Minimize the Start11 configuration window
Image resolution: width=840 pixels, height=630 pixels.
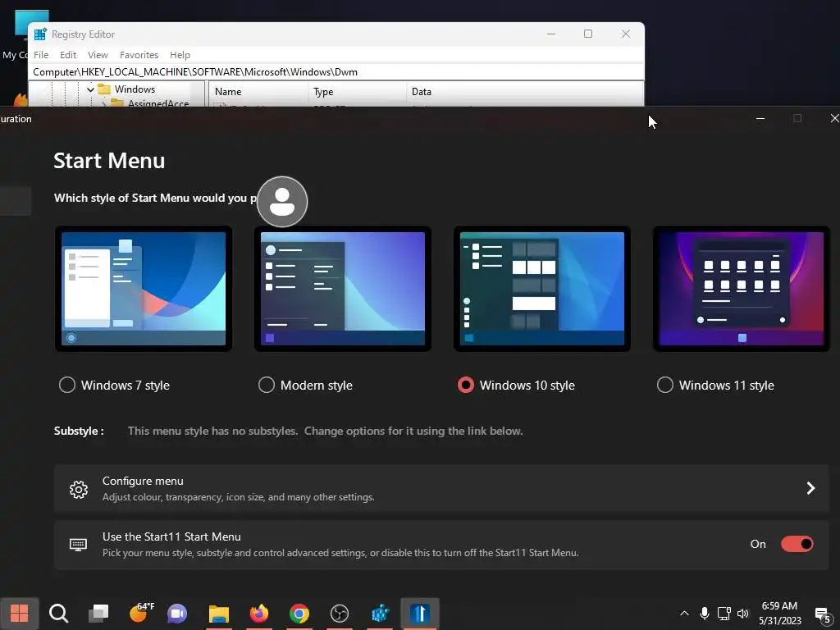coord(760,118)
